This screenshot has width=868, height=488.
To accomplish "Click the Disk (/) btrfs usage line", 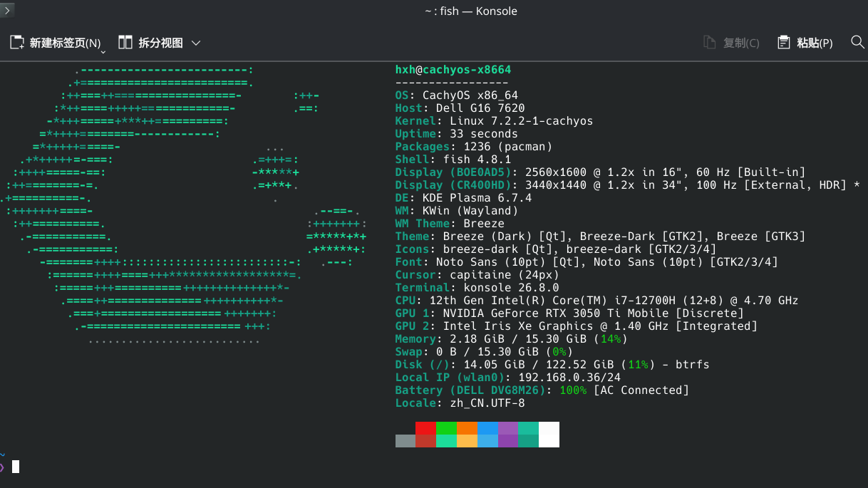I will coord(552,365).
